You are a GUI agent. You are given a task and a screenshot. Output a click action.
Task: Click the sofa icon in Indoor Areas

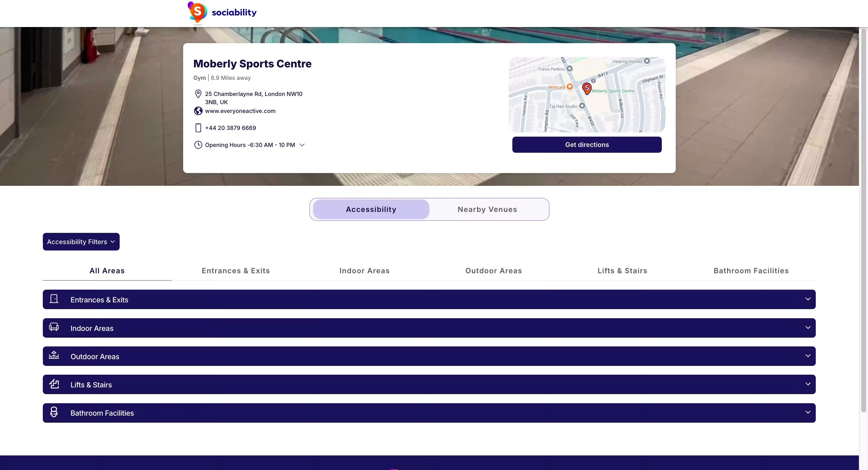pyautogui.click(x=54, y=327)
